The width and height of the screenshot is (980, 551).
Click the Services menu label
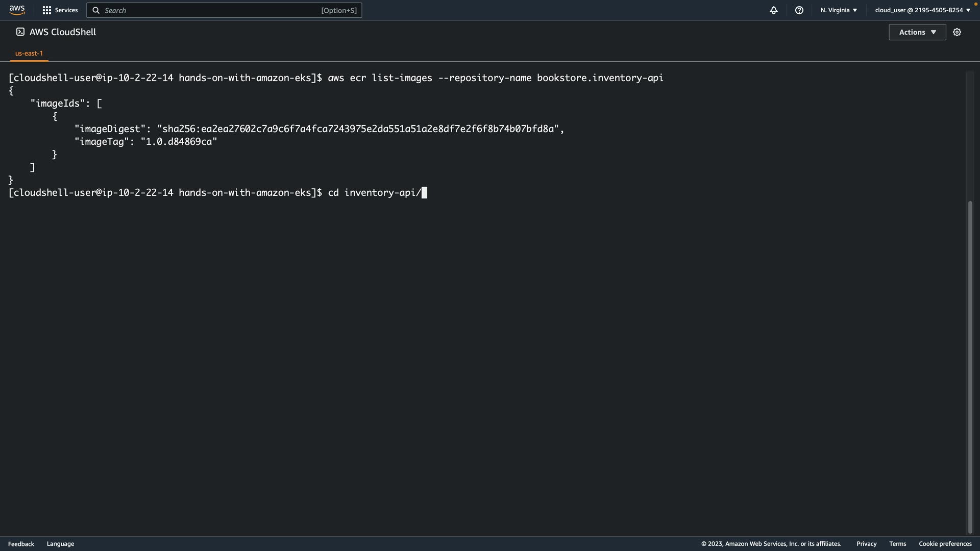(66, 10)
